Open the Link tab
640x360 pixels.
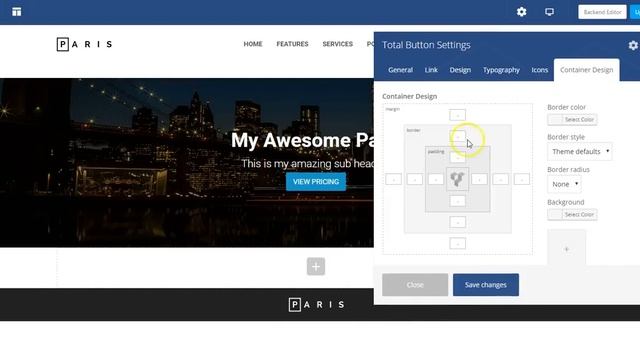[x=431, y=70]
